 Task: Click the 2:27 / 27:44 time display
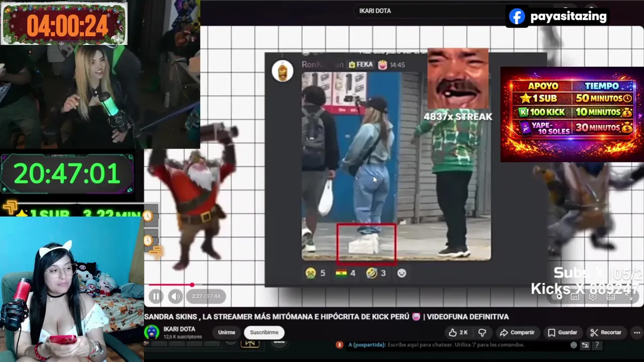(x=206, y=296)
